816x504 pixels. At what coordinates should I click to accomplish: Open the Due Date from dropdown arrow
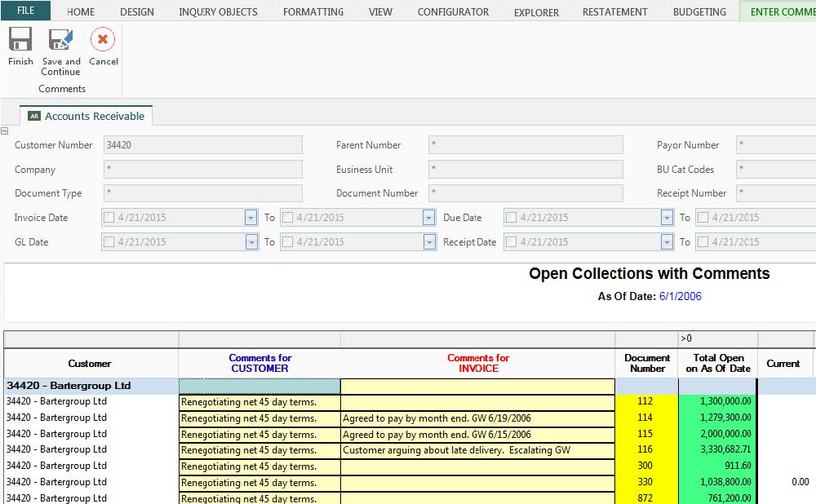[x=667, y=218]
